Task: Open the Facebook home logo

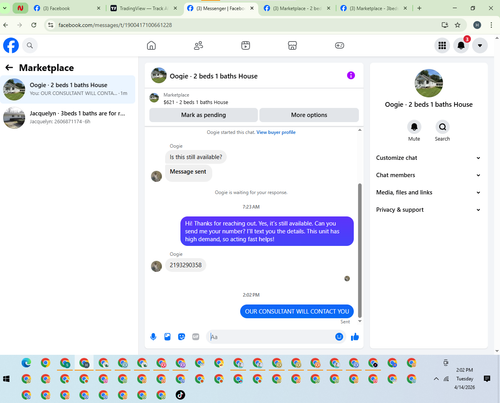Action: point(11,45)
